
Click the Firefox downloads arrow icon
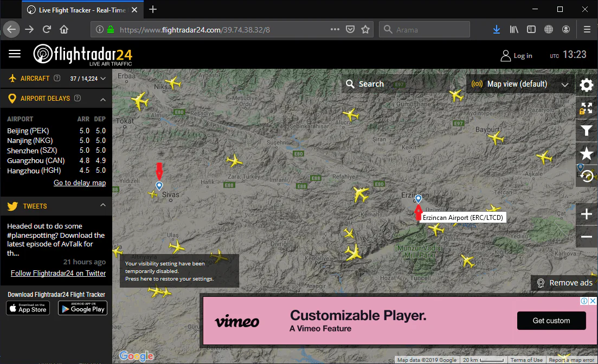(496, 29)
